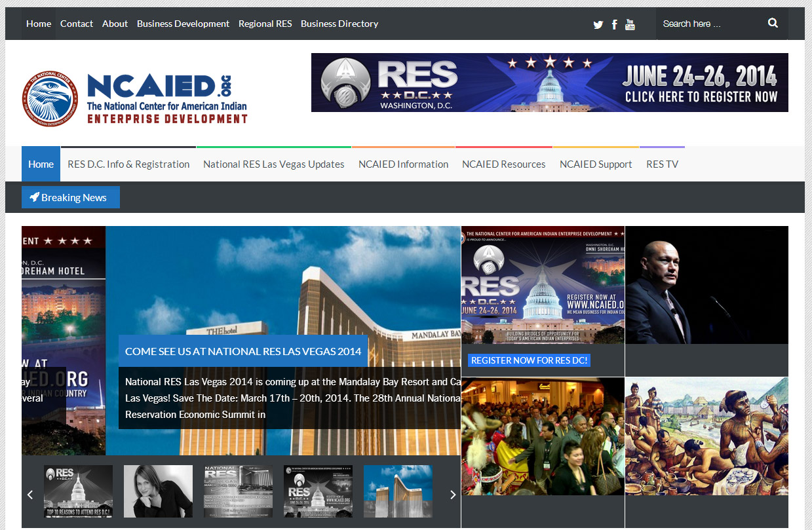Show previous carousel thumbnails with left arrow
The width and height of the screenshot is (812, 530).
pyautogui.click(x=29, y=495)
